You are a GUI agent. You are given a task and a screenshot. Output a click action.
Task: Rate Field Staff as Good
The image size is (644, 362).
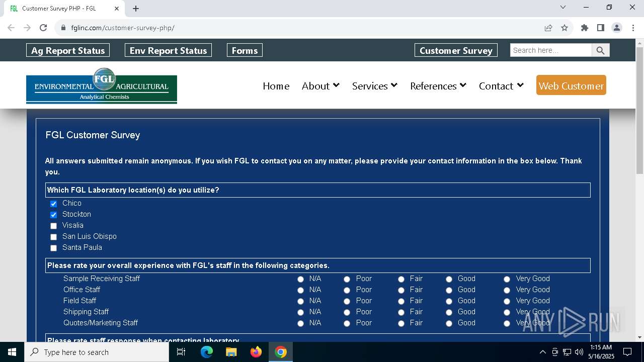pos(449,301)
